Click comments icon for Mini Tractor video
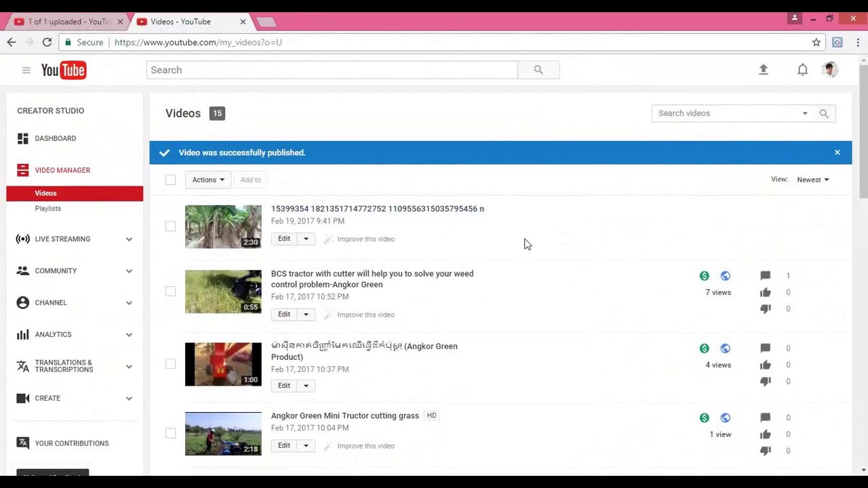This screenshot has height=488, width=868. 766,418
